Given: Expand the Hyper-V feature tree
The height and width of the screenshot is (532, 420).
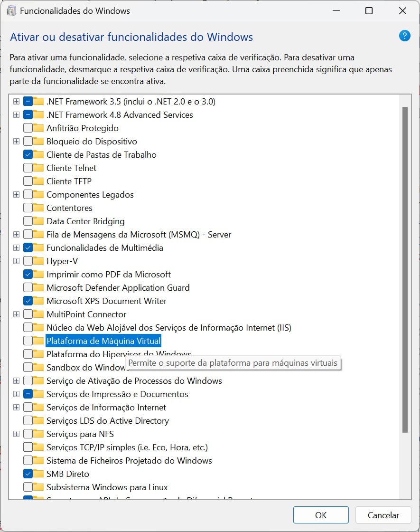Looking at the screenshot, I should tap(16, 261).
